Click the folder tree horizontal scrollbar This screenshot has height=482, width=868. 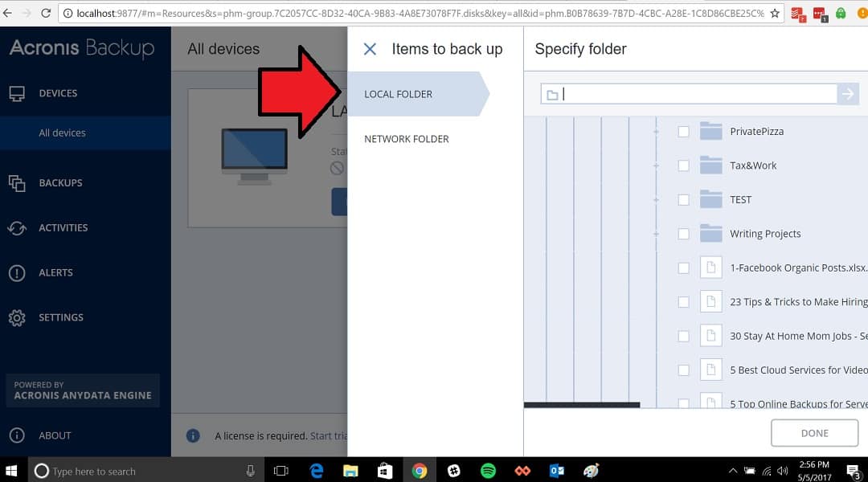pyautogui.click(x=582, y=405)
